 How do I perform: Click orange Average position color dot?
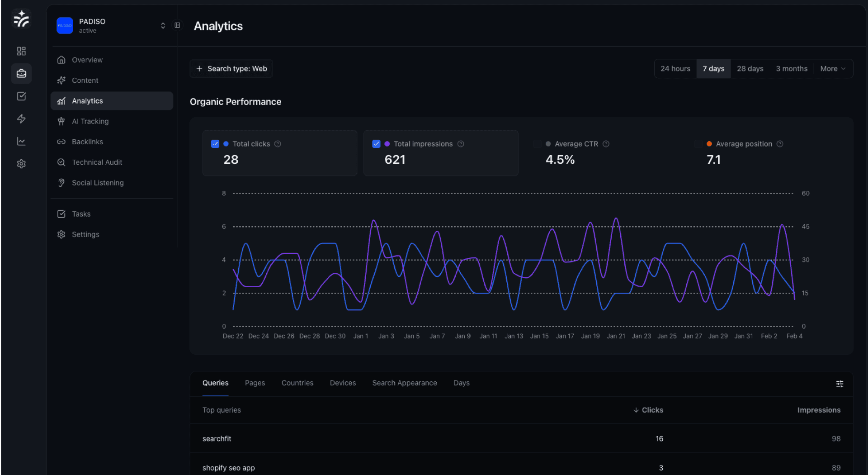[x=709, y=144]
